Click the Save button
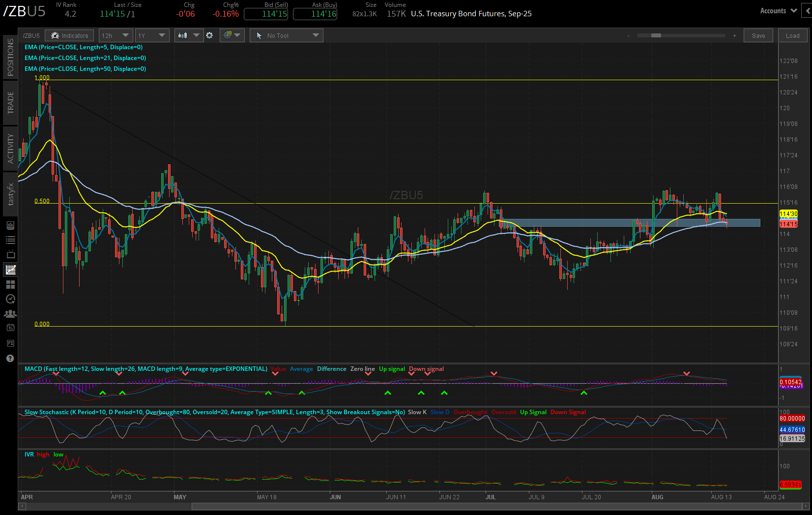This screenshot has height=515, width=812. (x=758, y=35)
